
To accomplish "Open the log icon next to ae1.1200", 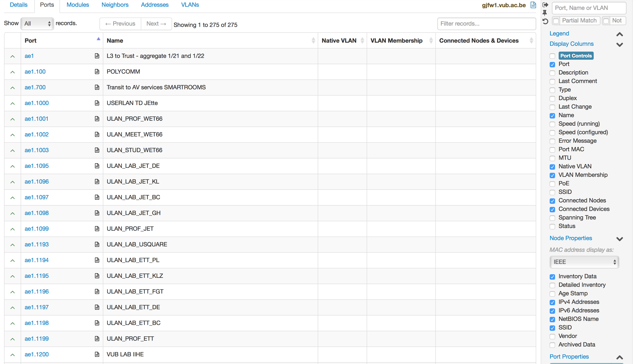I will tap(97, 354).
